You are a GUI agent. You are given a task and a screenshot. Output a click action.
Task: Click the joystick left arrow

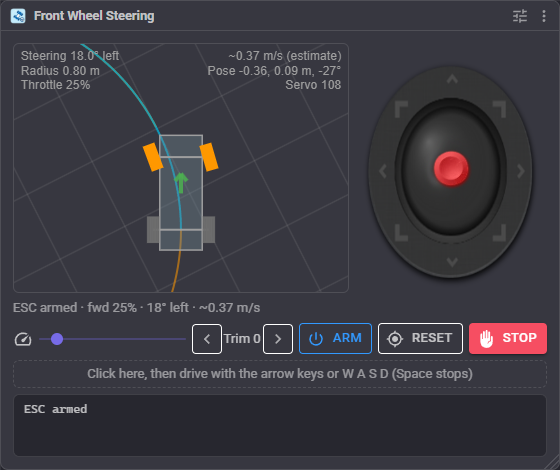click(x=383, y=171)
